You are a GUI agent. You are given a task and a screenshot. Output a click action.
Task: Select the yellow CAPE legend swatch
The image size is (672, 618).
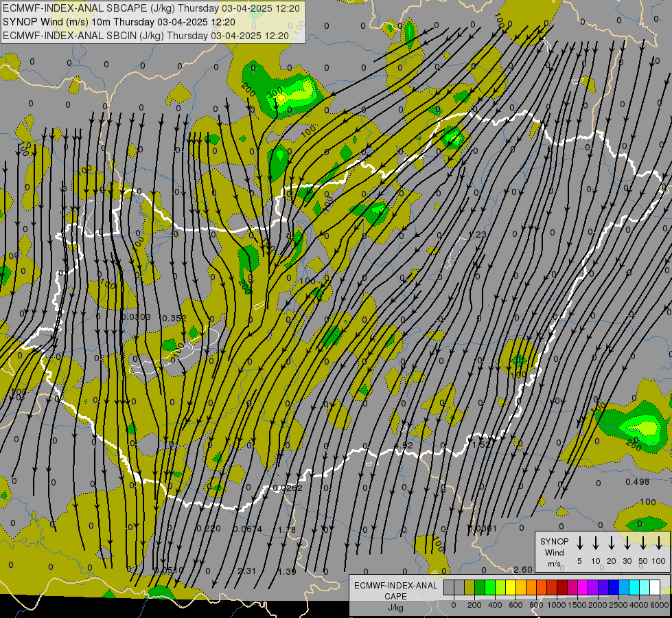click(511, 588)
